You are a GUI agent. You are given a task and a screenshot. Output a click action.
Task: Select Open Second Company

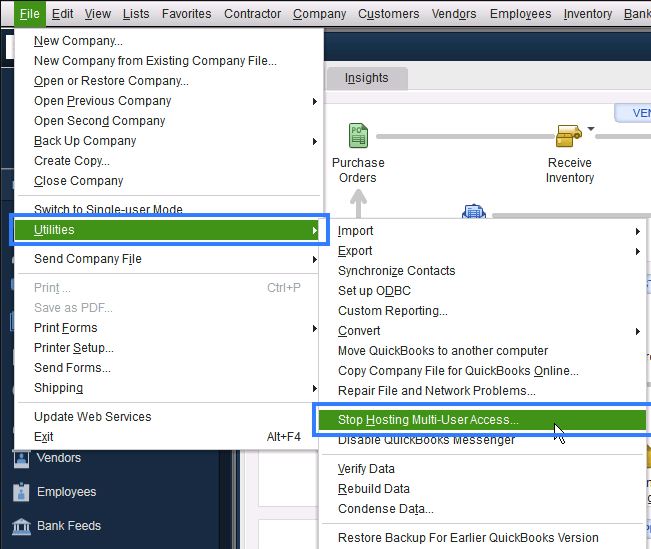(x=168, y=121)
